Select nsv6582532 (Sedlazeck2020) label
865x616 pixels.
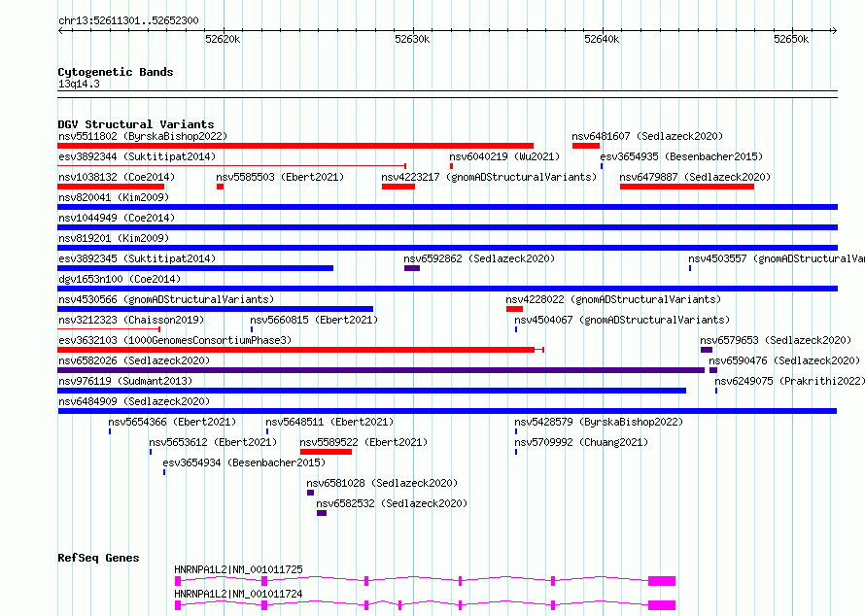click(392, 503)
